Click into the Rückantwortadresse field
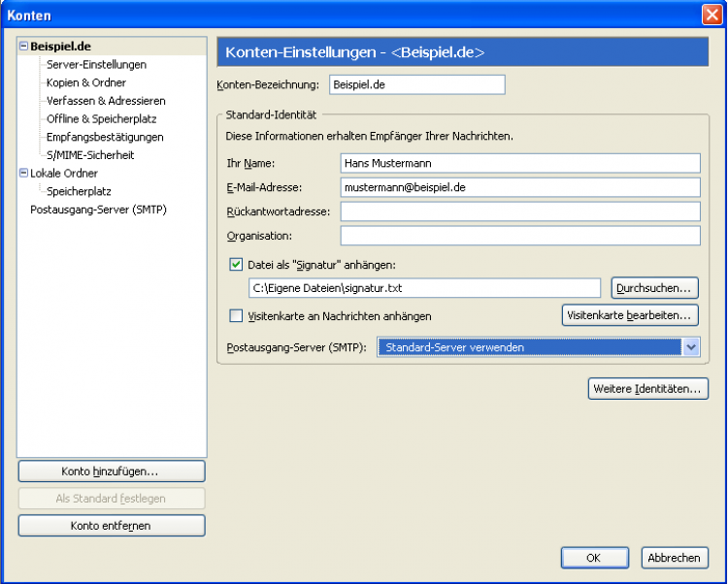Screen dimensions: 728x584 [520, 211]
